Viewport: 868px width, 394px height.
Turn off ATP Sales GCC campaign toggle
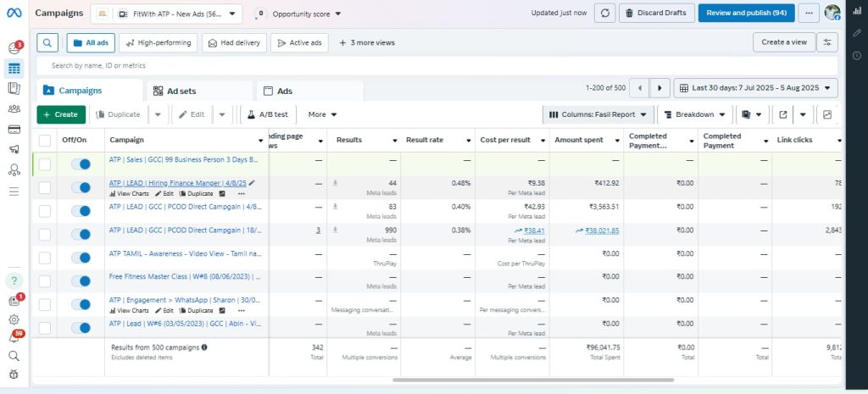tap(81, 164)
